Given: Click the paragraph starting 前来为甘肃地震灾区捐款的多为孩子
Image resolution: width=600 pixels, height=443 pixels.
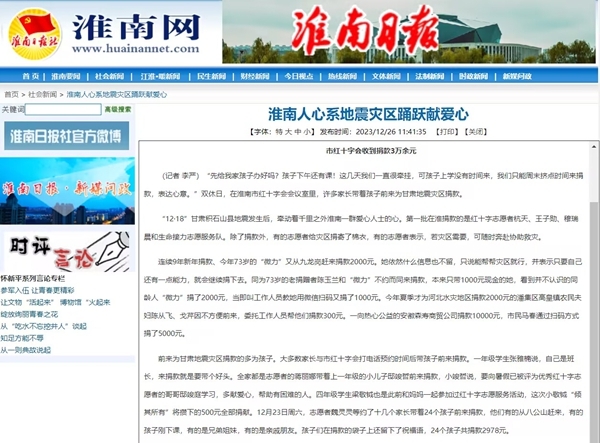Looking at the screenshot, I should 363,394.
